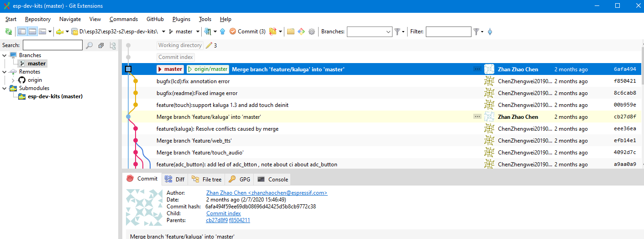The width and height of the screenshot is (644, 239).
Task: Open the Start menu
Action: (x=11, y=19)
